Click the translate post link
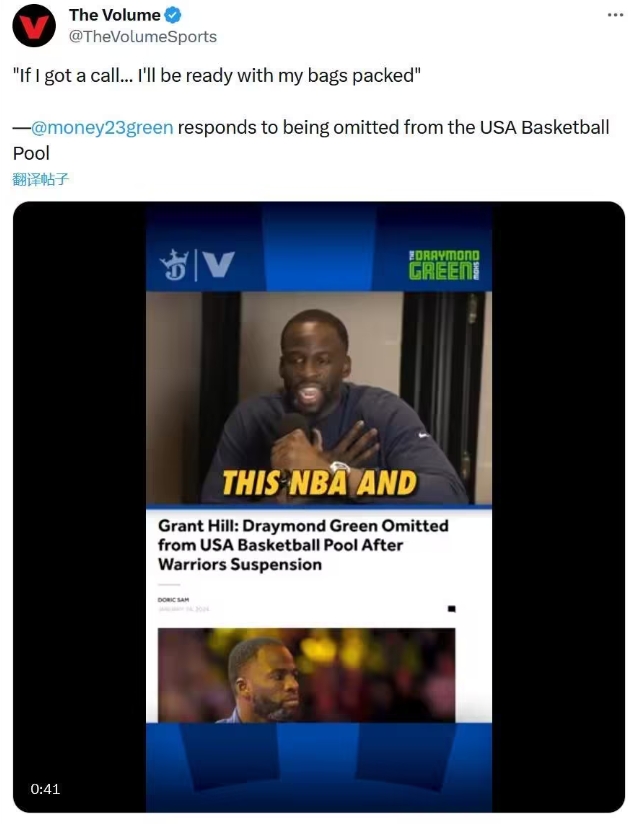Viewport: 637px width, 824px height. click(40, 179)
